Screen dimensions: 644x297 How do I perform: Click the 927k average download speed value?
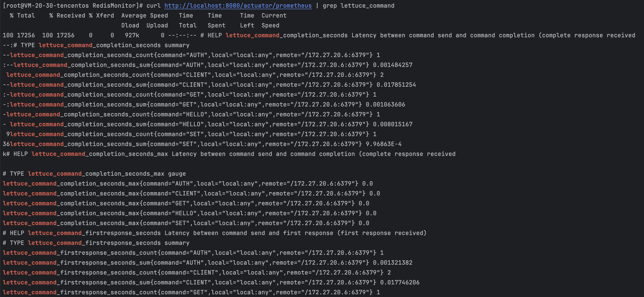(132, 35)
